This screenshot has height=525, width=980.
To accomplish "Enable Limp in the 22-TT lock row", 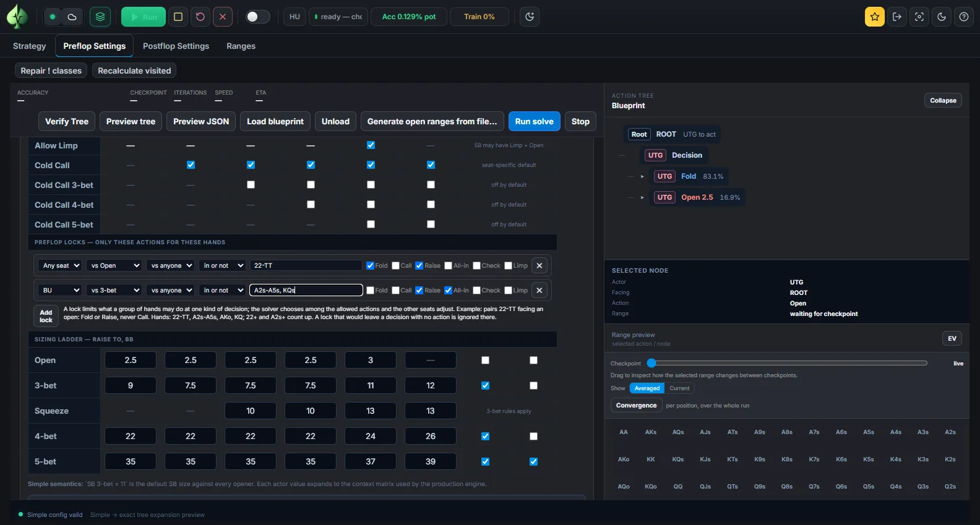I will (508, 265).
